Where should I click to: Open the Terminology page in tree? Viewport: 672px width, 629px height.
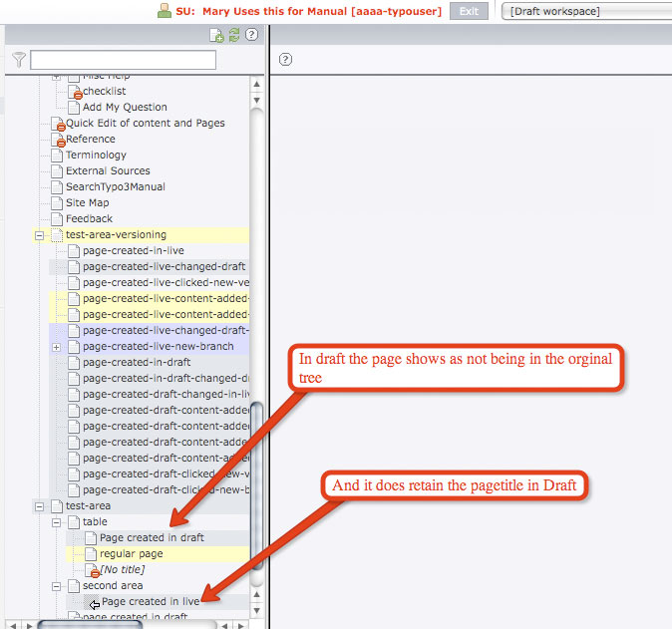(96, 156)
